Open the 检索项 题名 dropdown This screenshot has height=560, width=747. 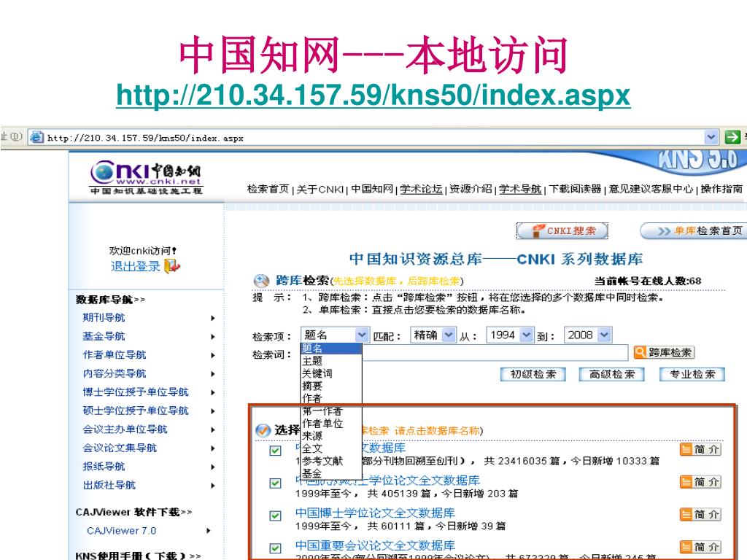click(334, 335)
